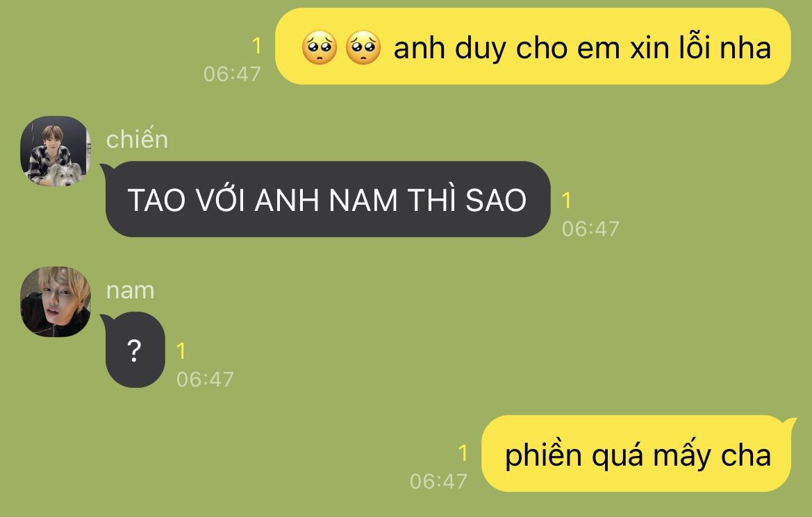Click the sender name chiến
Image resolution: width=812 pixels, height=517 pixels.
[138, 139]
